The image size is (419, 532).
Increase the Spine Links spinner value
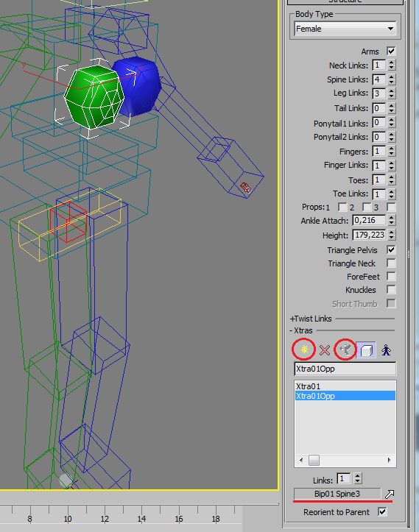[392, 77]
